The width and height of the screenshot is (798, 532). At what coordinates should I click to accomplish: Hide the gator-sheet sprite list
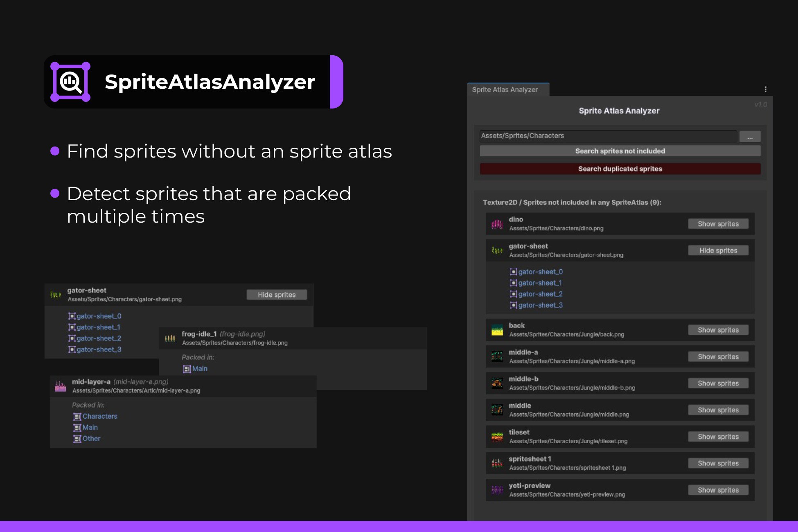718,250
